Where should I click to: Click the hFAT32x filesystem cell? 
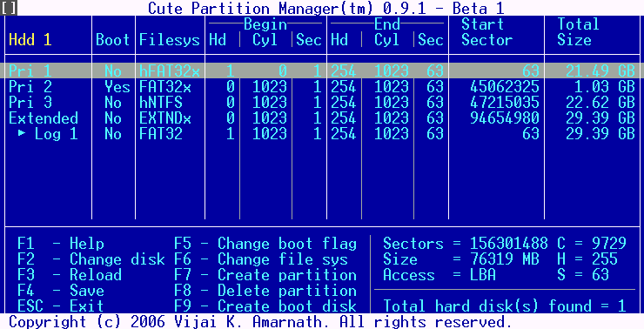(170, 71)
